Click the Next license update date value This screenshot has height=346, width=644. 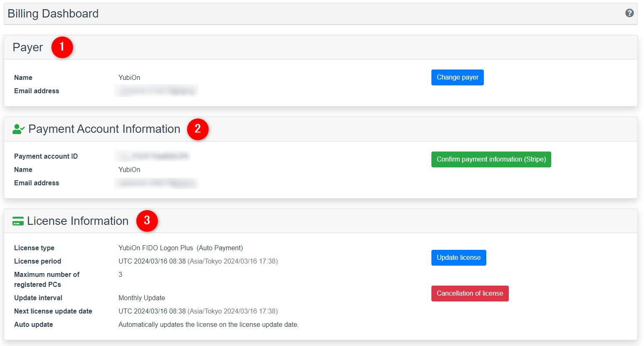[x=198, y=311]
